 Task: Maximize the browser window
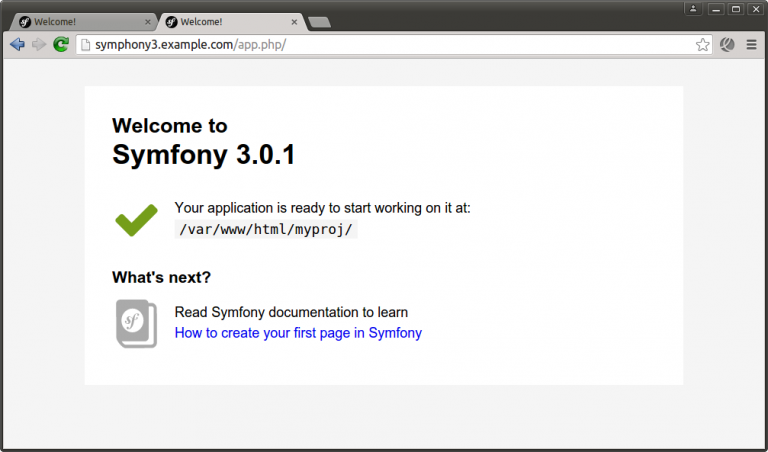click(735, 8)
